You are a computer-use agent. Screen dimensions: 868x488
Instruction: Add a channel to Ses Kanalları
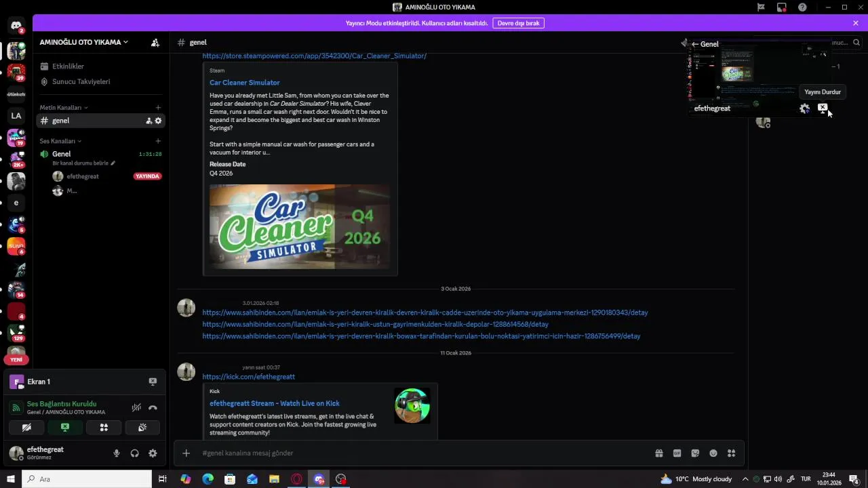click(x=158, y=141)
